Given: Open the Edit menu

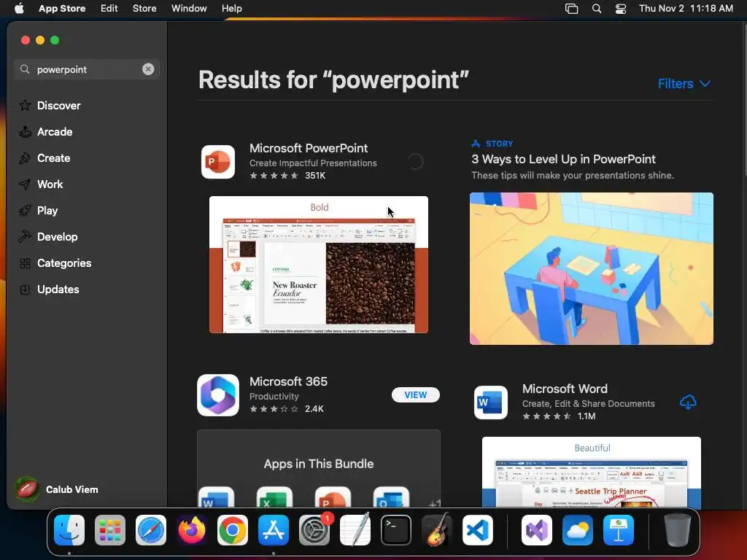Looking at the screenshot, I should 109,8.
